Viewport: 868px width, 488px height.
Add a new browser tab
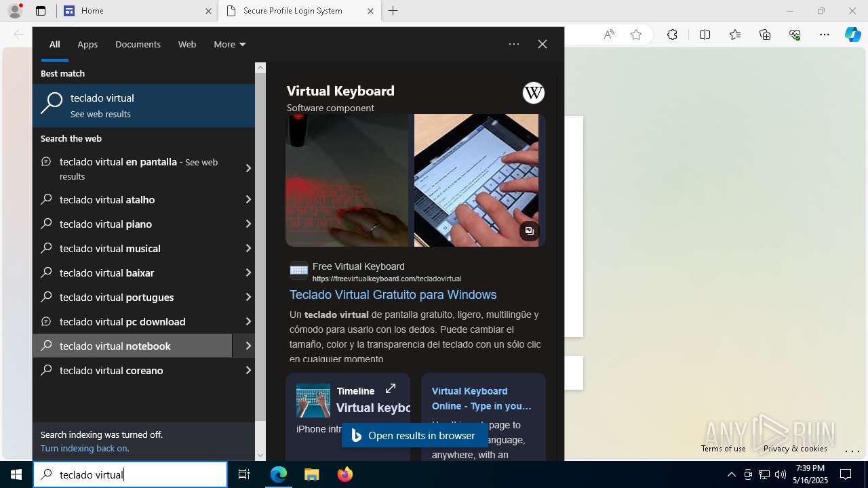tap(393, 11)
